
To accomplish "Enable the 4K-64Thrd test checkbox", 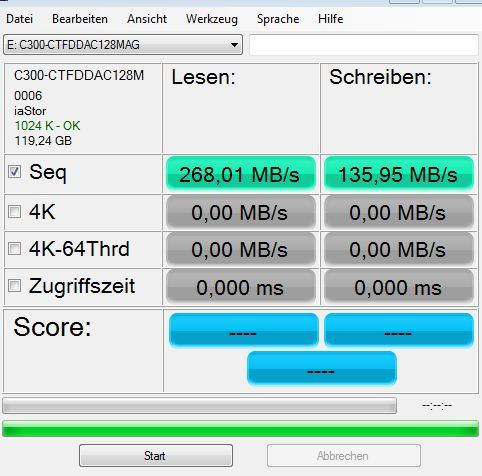I will (x=14, y=248).
